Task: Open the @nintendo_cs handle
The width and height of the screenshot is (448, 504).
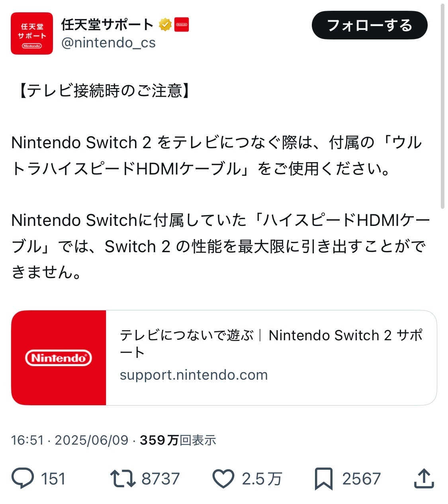Action: tap(108, 43)
